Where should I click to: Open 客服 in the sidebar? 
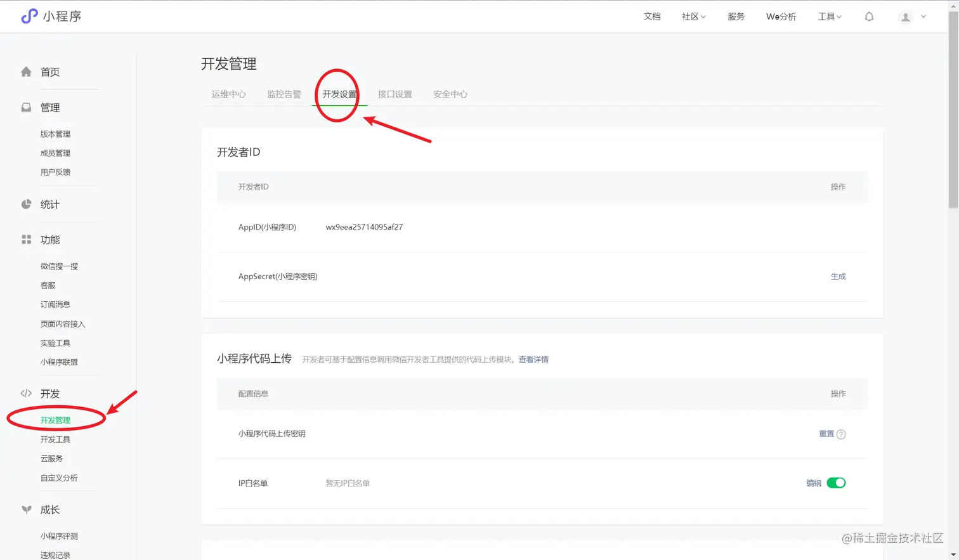tap(48, 285)
